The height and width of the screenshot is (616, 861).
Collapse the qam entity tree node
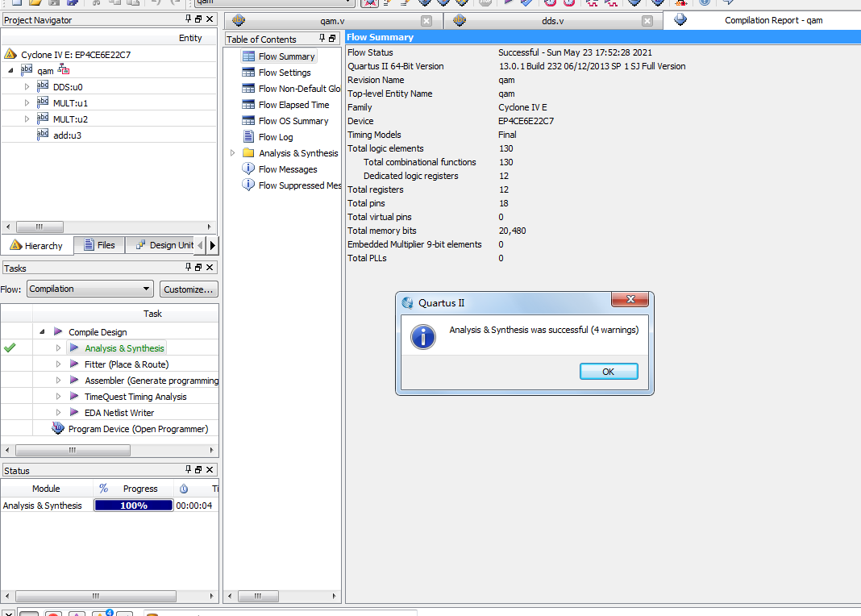click(x=10, y=70)
